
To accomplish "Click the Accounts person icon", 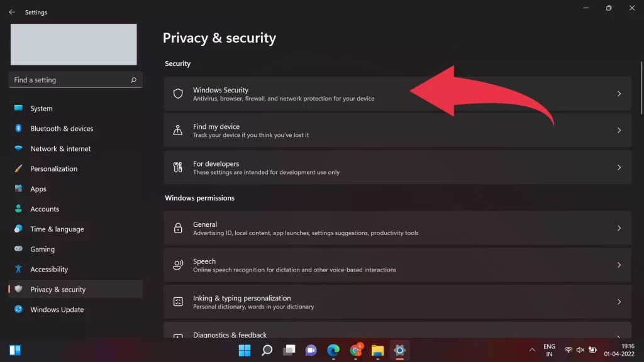I will pyautogui.click(x=18, y=209).
